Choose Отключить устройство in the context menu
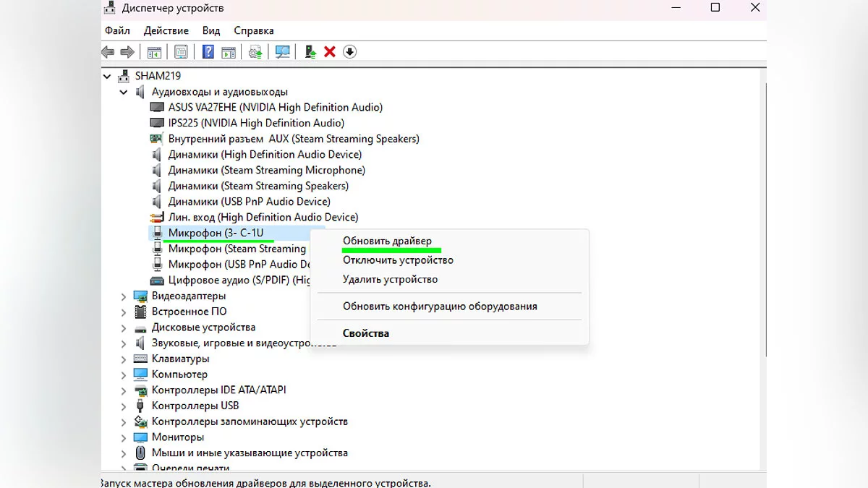Viewport: 868px width, 488px height. (449, 260)
